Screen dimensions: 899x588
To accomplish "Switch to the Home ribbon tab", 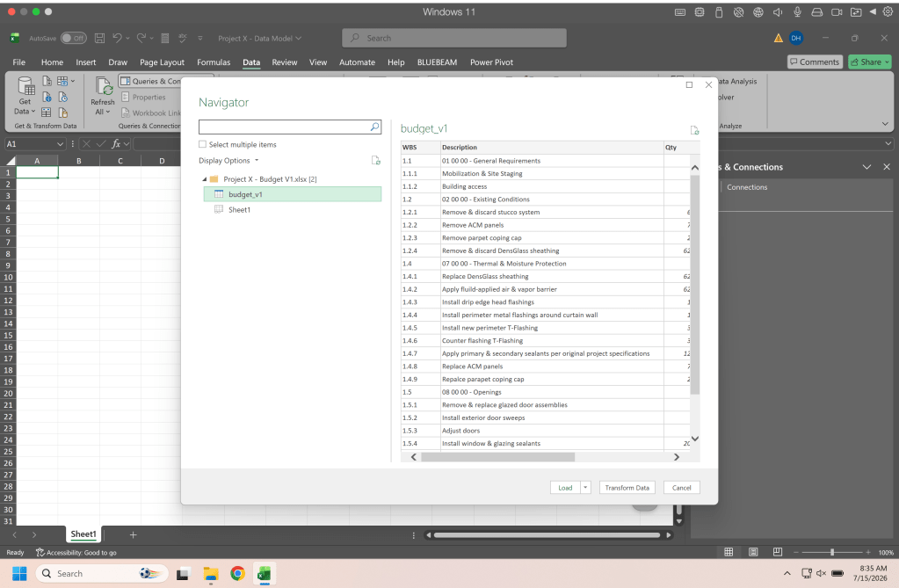I will click(x=52, y=62).
